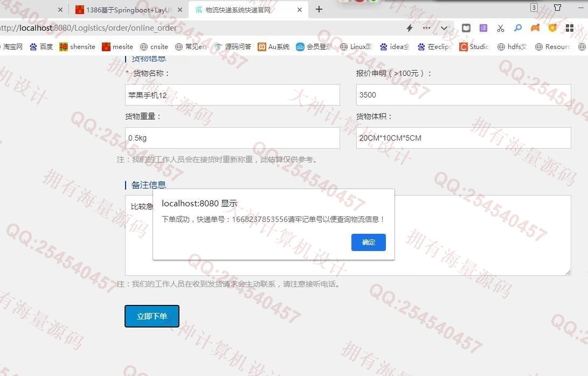Open the shensite bookmark

click(77, 46)
